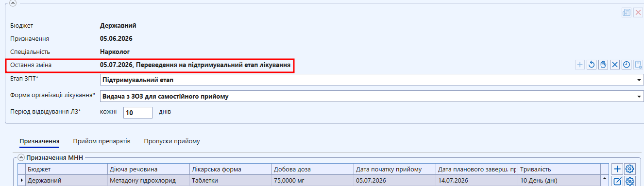Open the gear settings icon beside the table

pyautogui.click(x=630, y=169)
